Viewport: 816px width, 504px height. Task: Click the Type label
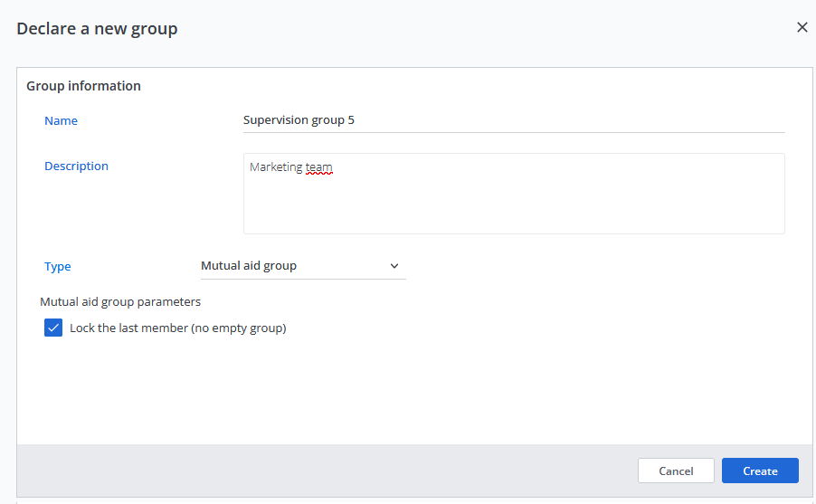pyautogui.click(x=57, y=266)
